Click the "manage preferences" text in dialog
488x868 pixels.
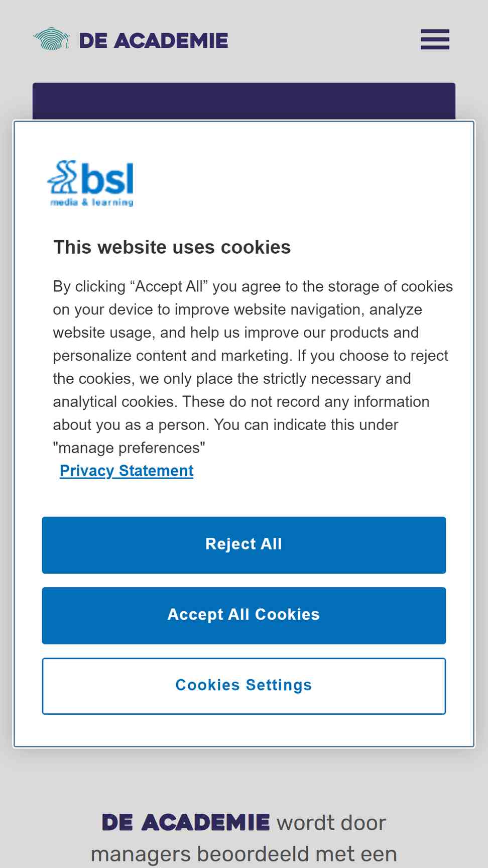point(129,448)
